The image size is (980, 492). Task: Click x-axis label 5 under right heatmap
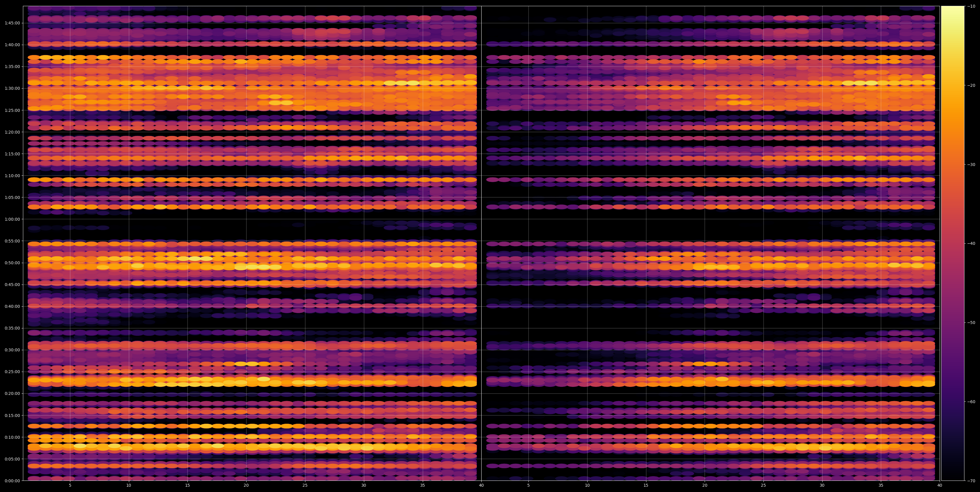pos(528,486)
